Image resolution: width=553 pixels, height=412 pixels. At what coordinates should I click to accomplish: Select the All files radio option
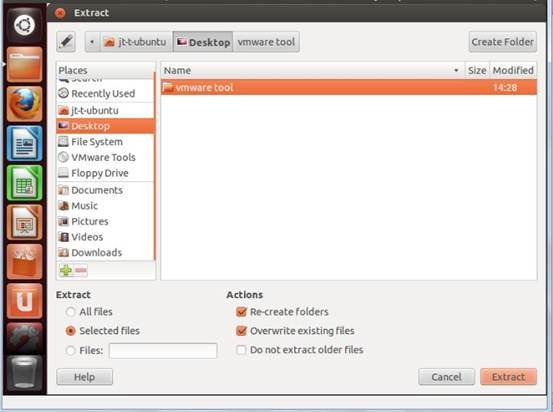click(x=71, y=312)
